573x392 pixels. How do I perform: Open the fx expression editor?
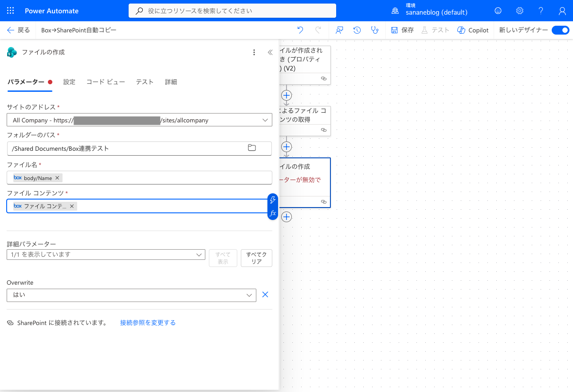tap(273, 213)
